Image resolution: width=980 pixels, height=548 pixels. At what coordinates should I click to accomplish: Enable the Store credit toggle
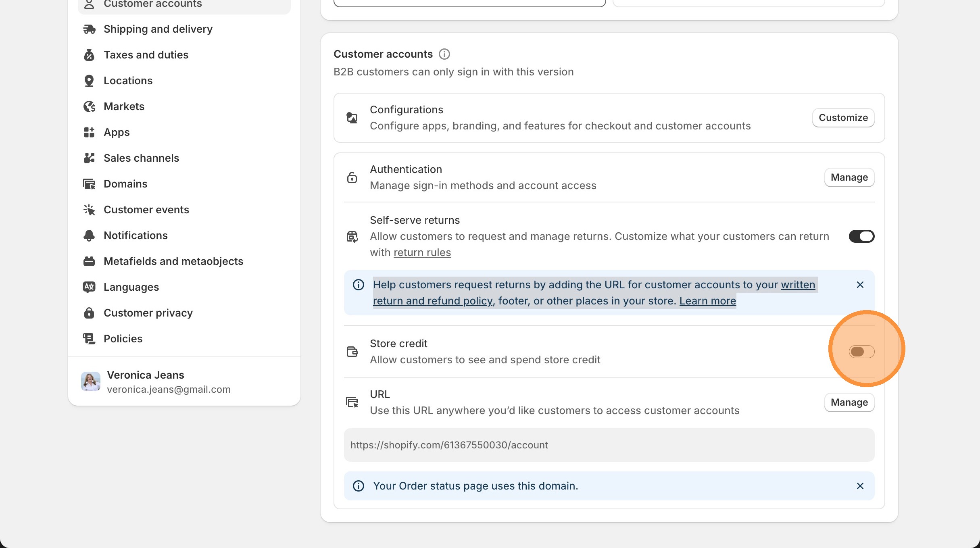[861, 351]
